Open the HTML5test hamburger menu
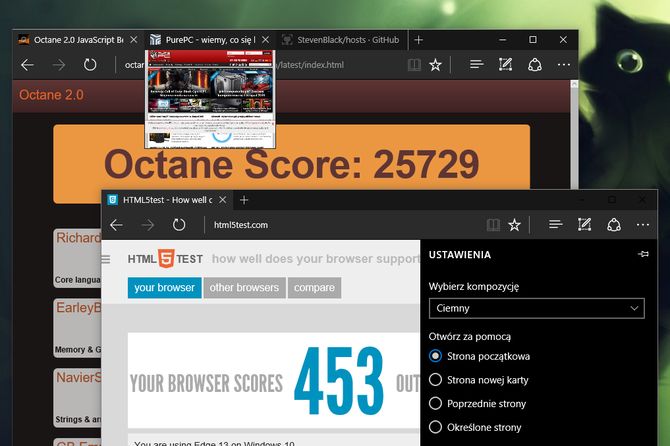The image size is (670, 446). tap(106, 259)
